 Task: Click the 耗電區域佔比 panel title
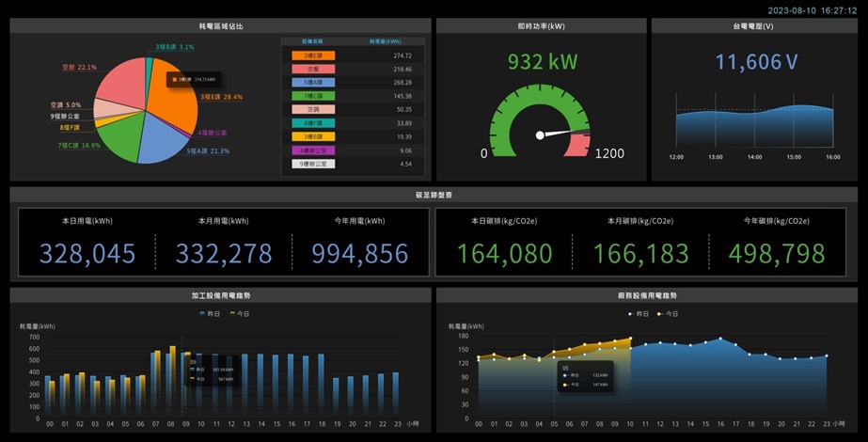coord(221,26)
